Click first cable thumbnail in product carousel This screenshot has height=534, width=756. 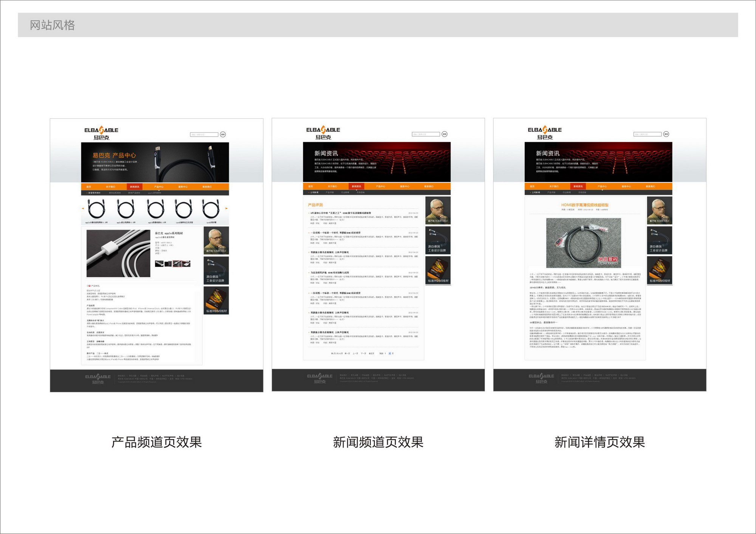tap(96, 209)
